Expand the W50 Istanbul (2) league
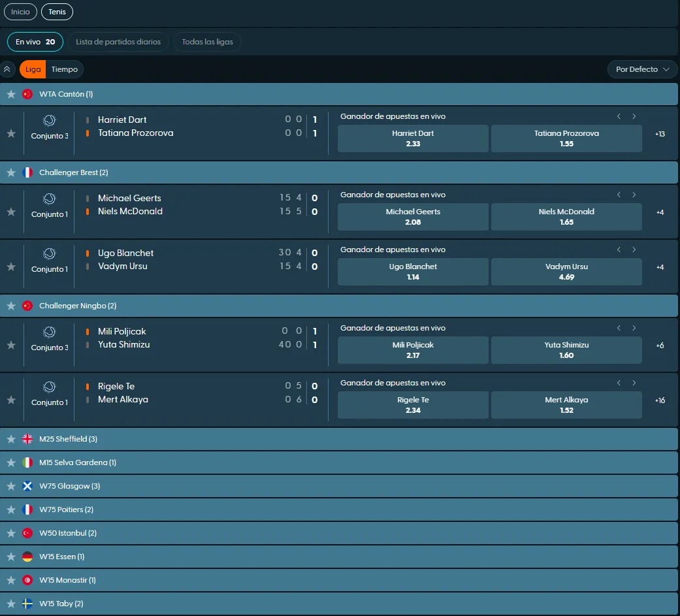680x616 pixels. 339,533
